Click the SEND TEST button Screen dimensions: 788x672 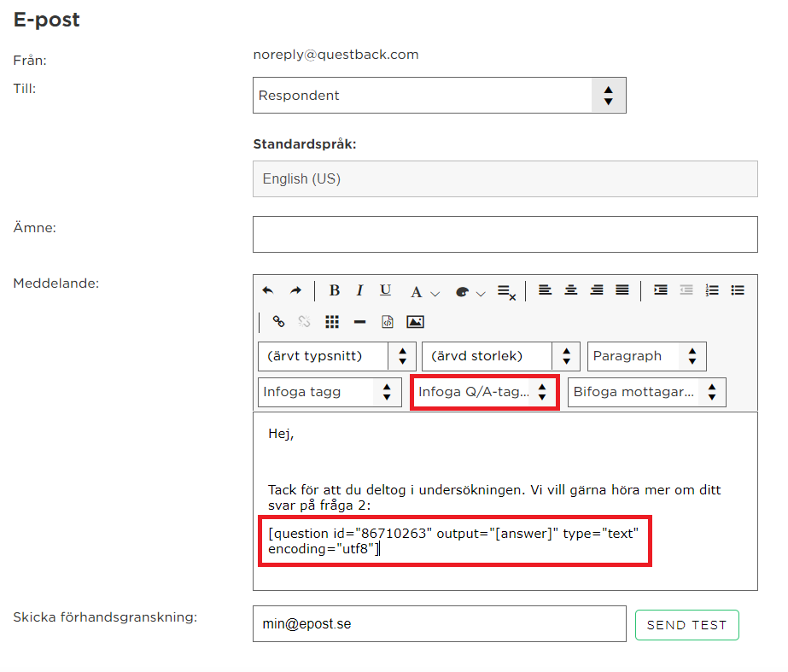(x=687, y=625)
